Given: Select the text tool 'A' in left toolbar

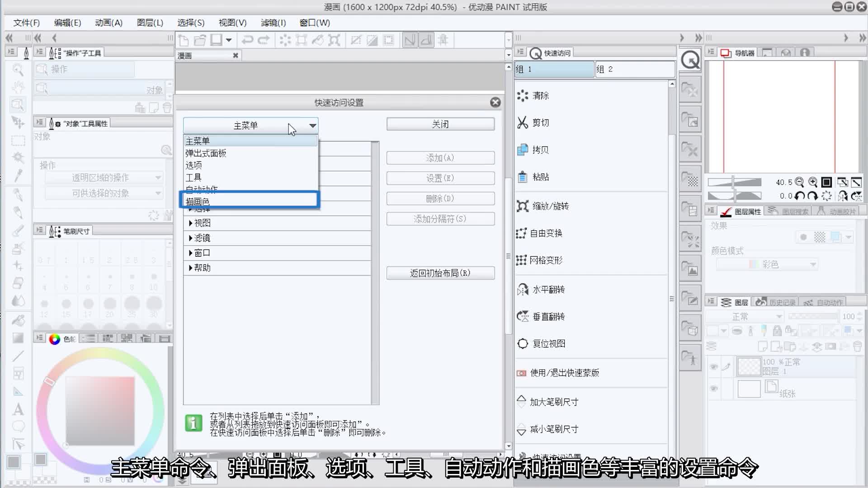Looking at the screenshot, I should tap(18, 409).
